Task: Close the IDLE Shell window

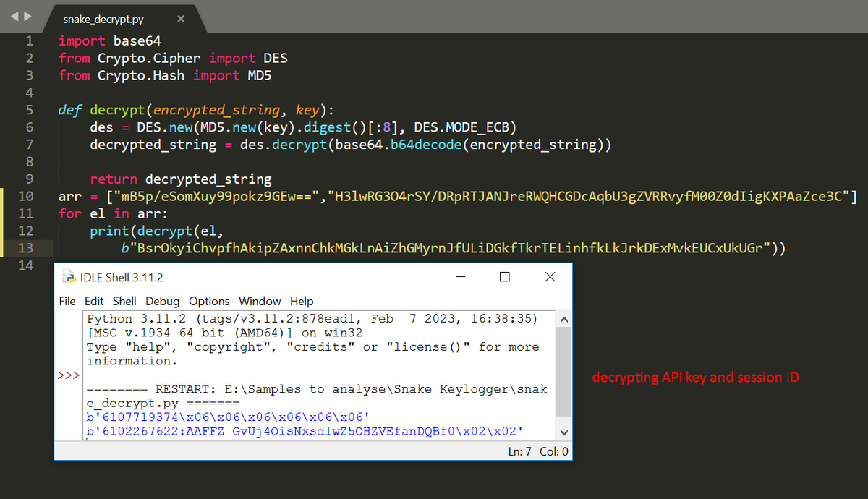Action: 550,277
